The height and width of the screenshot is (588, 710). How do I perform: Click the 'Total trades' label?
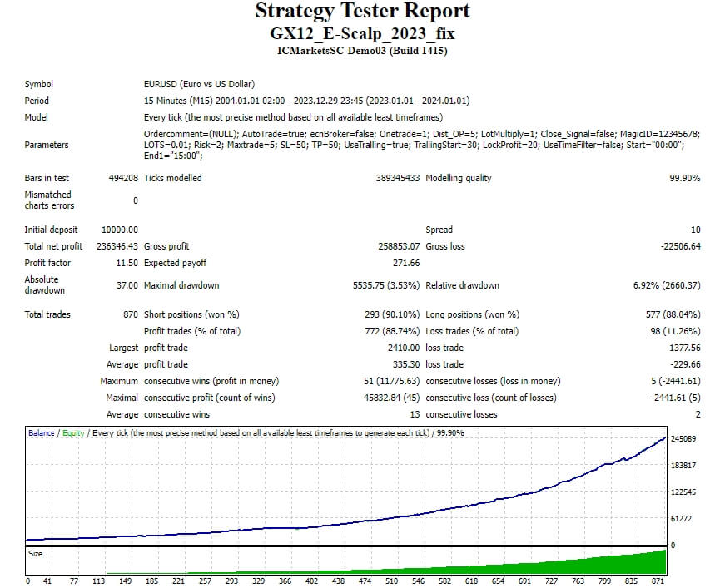tap(47, 314)
